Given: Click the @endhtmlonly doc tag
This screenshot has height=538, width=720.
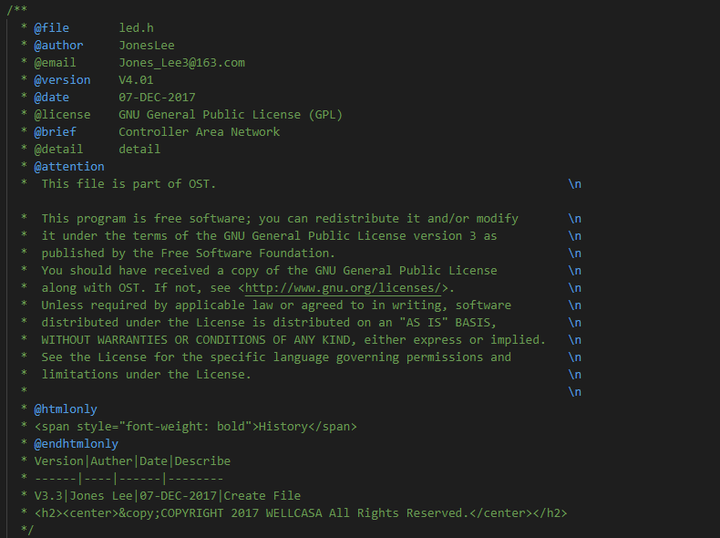Looking at the screenshot, I should click(76, 444).
